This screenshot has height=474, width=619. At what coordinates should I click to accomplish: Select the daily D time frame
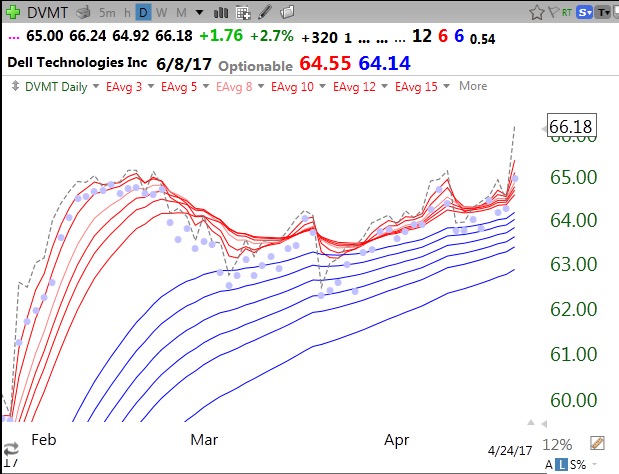pos(143,13)
